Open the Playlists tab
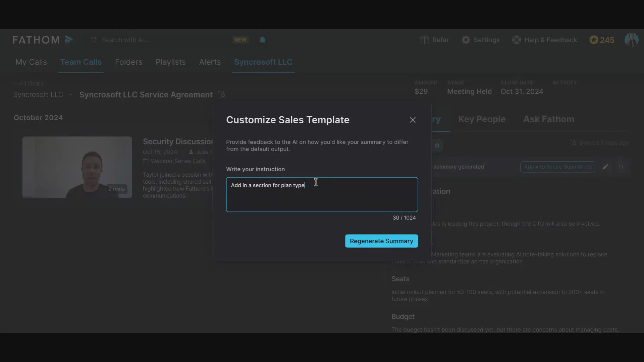644x362 pixels. pos(170,62)
